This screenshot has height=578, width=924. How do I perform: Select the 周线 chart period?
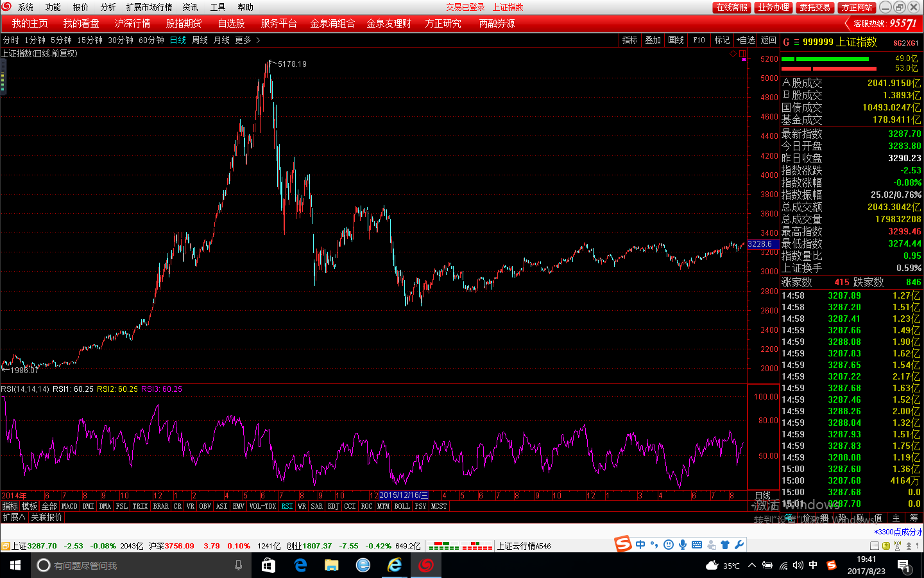(x=200, y=40)
